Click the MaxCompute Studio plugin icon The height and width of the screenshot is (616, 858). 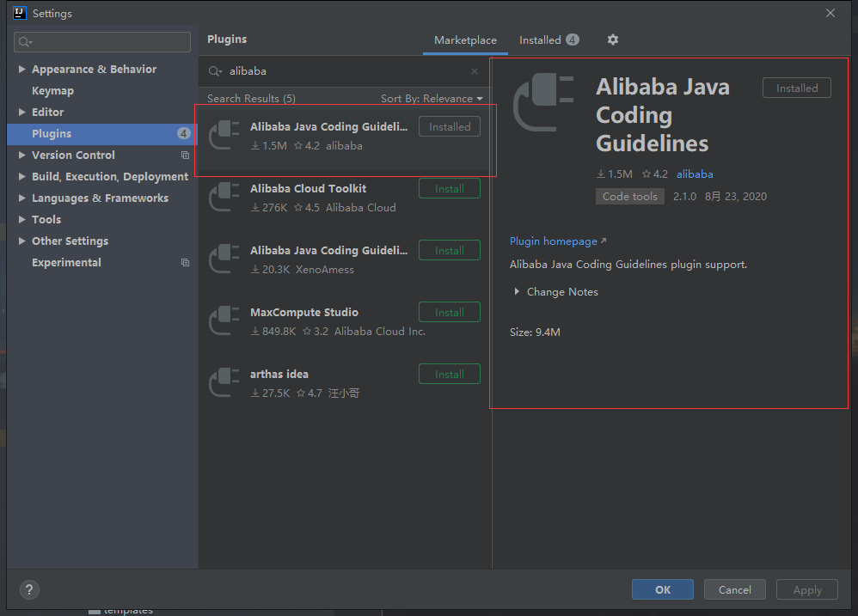(224, 321)
